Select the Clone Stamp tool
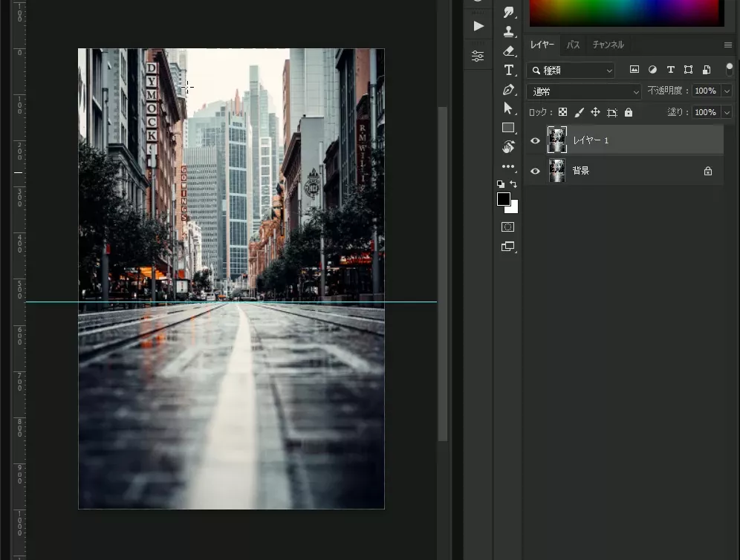The width and height of the screenshot is (740, 560). 509,31
